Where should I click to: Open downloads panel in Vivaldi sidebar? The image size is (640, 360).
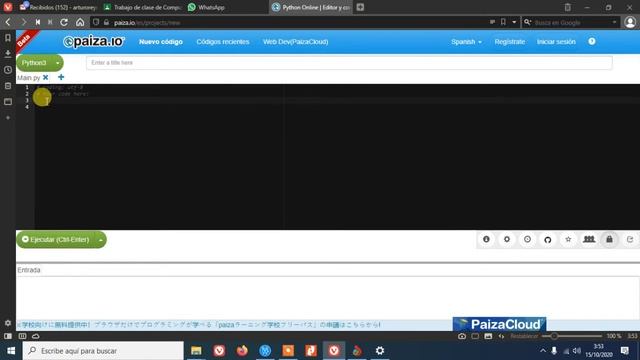click(x=8, y=54)
